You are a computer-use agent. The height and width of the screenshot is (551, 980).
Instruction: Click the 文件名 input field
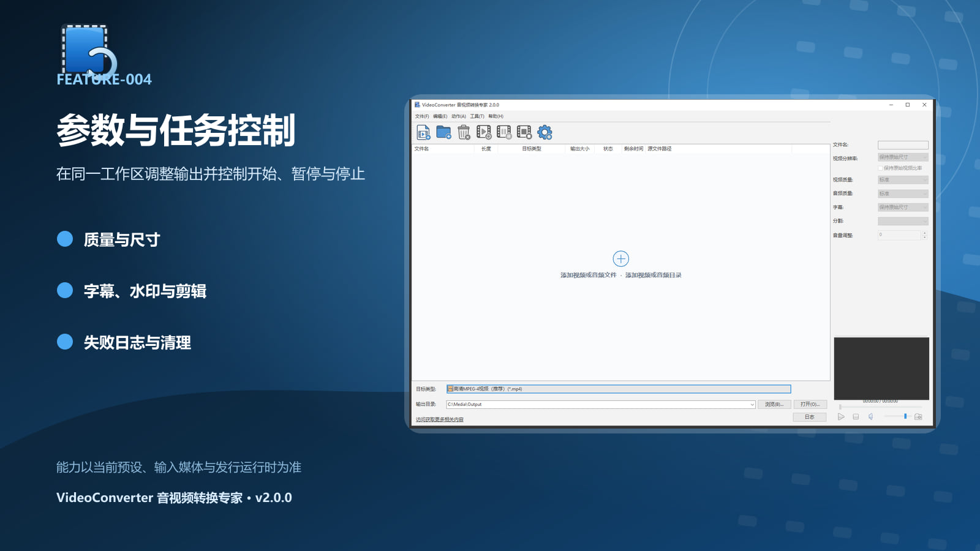point(903,145)
